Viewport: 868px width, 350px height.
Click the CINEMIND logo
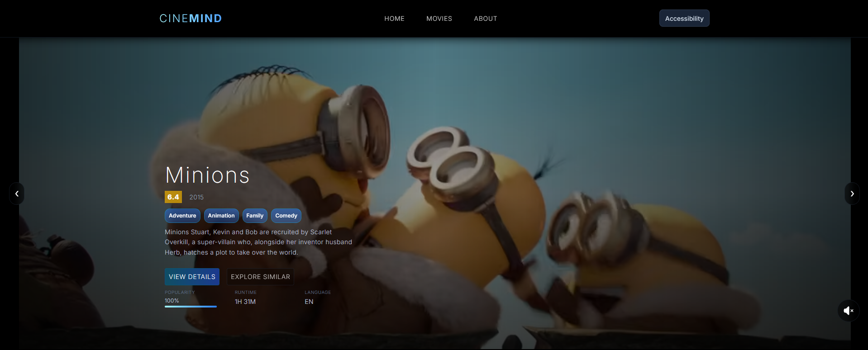pyautogui.click(x=191, y=19)
